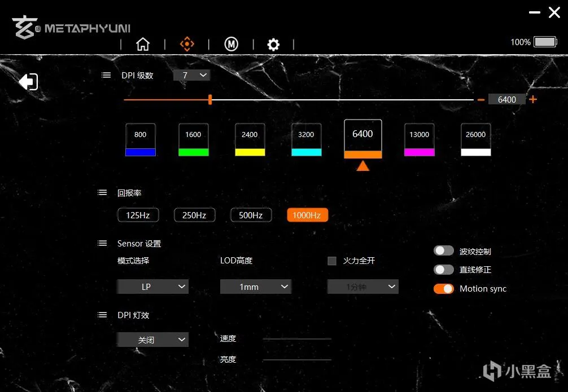
Task: Click the 模式选择 label
Action: pos(133,260)
